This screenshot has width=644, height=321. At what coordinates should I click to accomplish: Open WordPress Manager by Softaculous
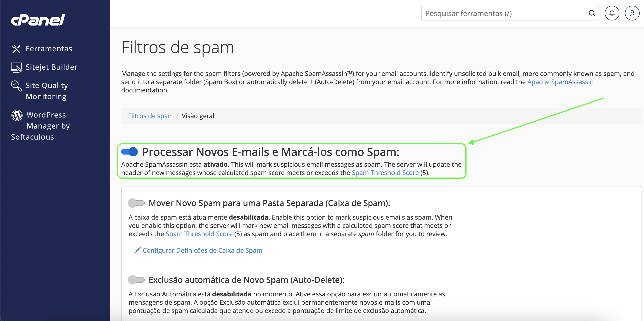pyautogui.click(x=40, y=126)
